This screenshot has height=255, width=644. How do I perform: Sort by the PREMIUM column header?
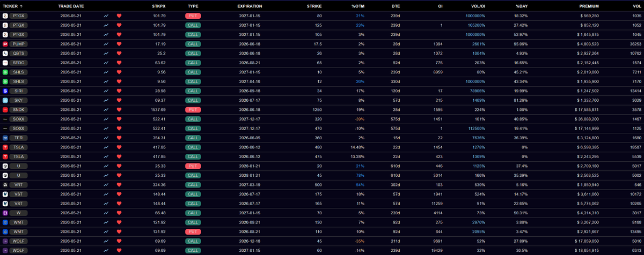pos(589,5)
